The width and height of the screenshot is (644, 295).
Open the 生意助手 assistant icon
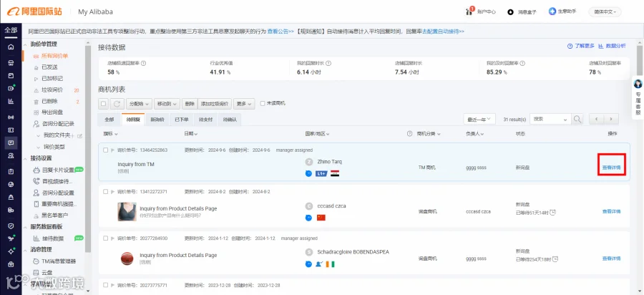552,11
